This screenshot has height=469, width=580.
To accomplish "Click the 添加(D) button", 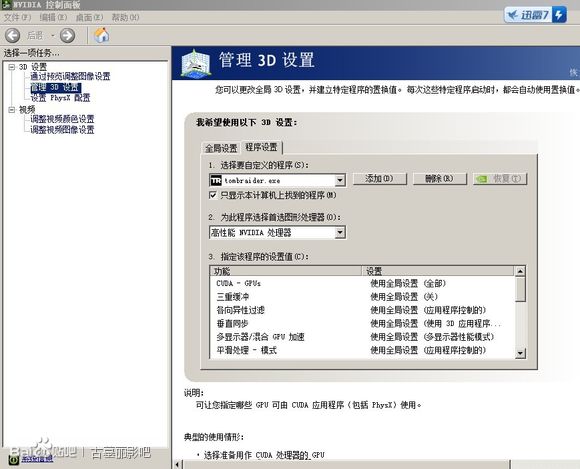I will pos(380,179).
